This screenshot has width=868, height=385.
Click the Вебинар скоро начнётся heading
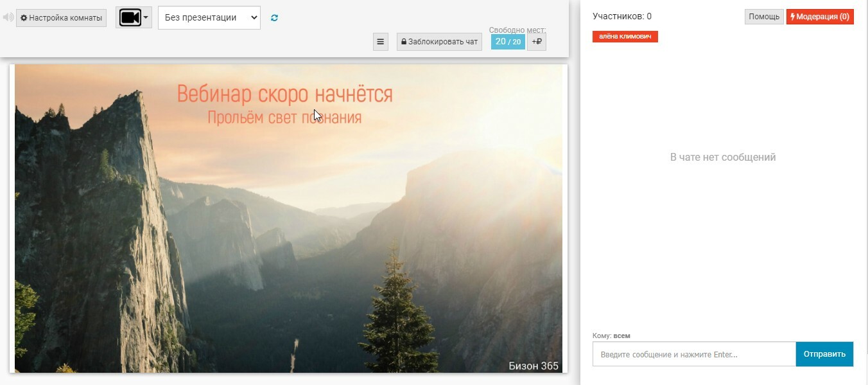click(284, 94)
